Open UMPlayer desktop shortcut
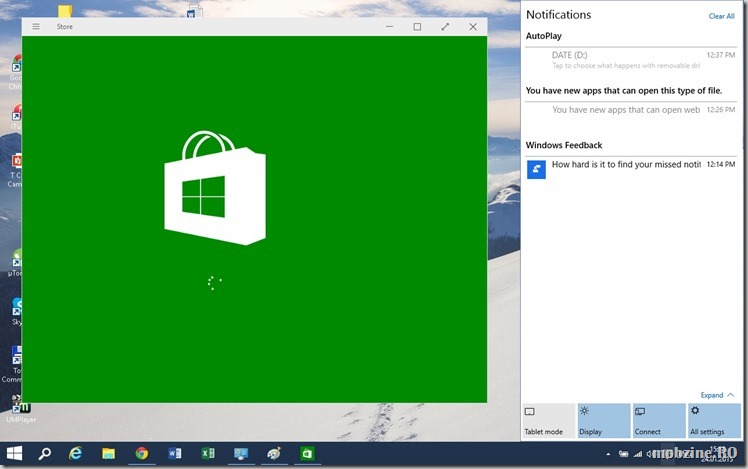 (21, 409)
